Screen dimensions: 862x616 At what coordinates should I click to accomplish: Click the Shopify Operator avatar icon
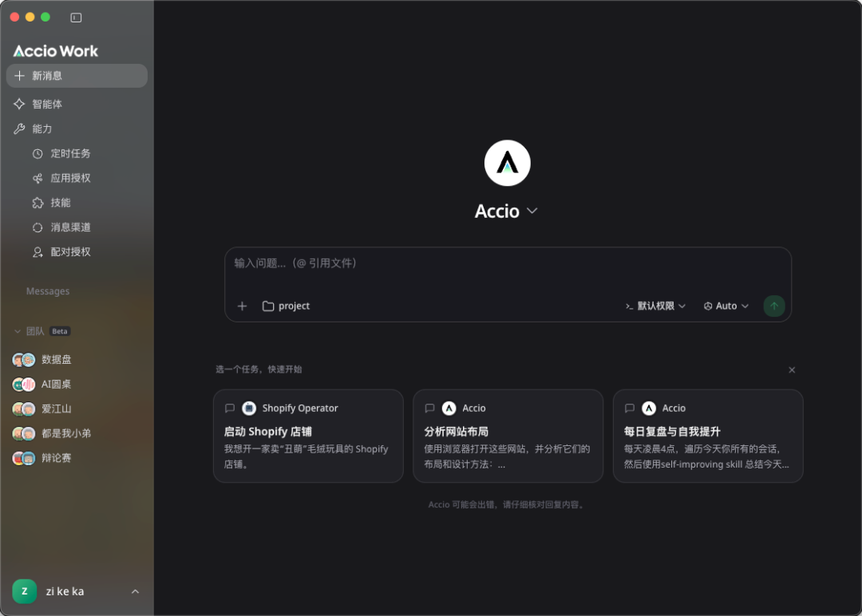pyautogui.click(x=247, y=408)
